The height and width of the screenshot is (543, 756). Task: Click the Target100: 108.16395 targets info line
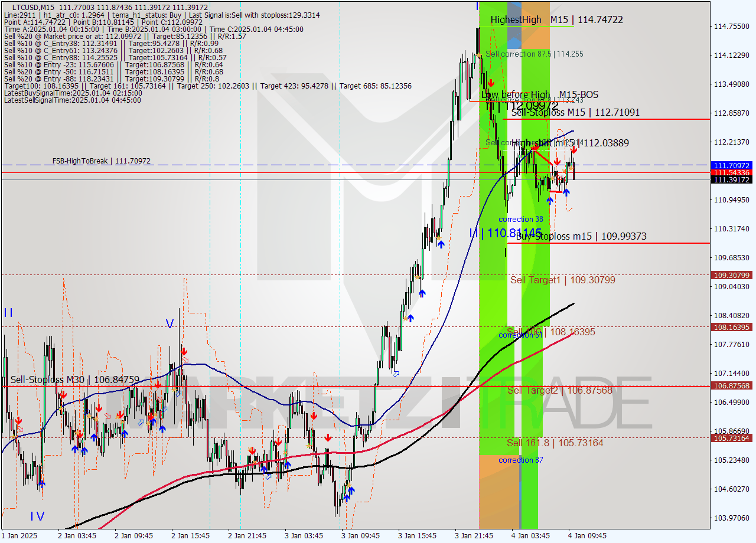tap(207, 86)
